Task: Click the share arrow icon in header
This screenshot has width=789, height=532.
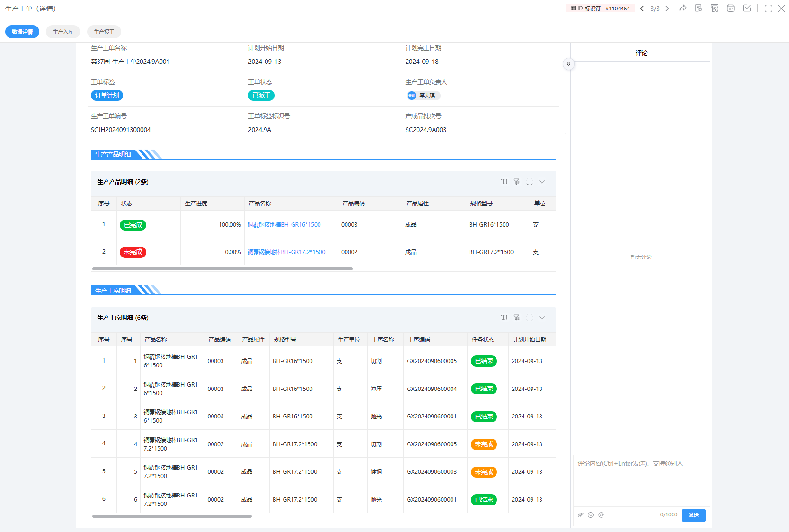Action: 683,9
